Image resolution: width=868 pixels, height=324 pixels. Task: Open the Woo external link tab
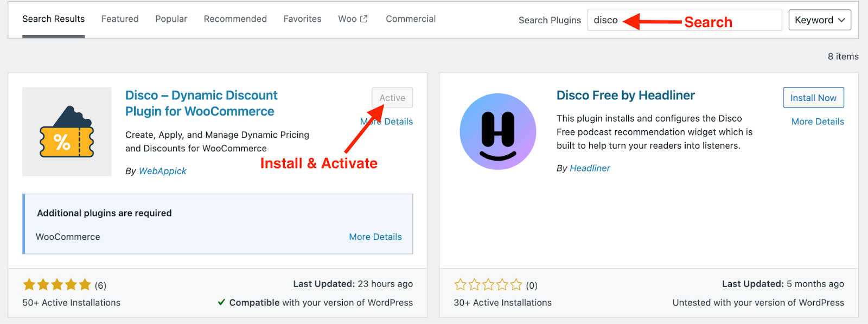point(353,19)
